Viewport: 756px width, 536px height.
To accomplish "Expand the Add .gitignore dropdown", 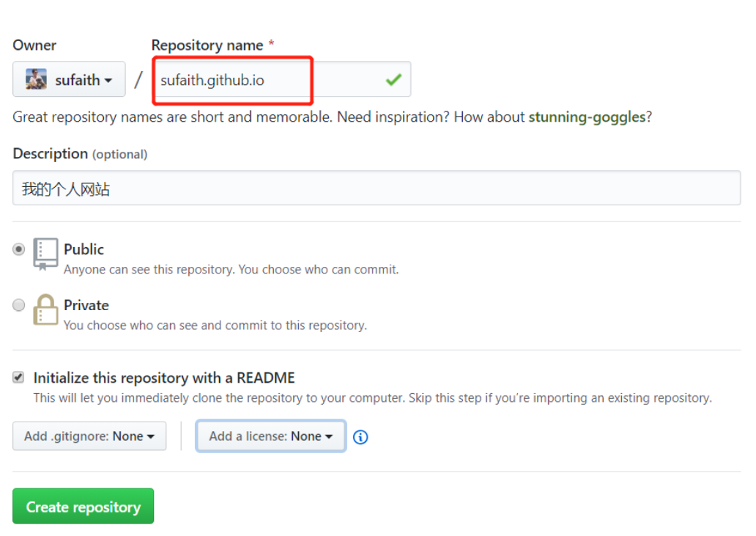I will pos(89,436).
